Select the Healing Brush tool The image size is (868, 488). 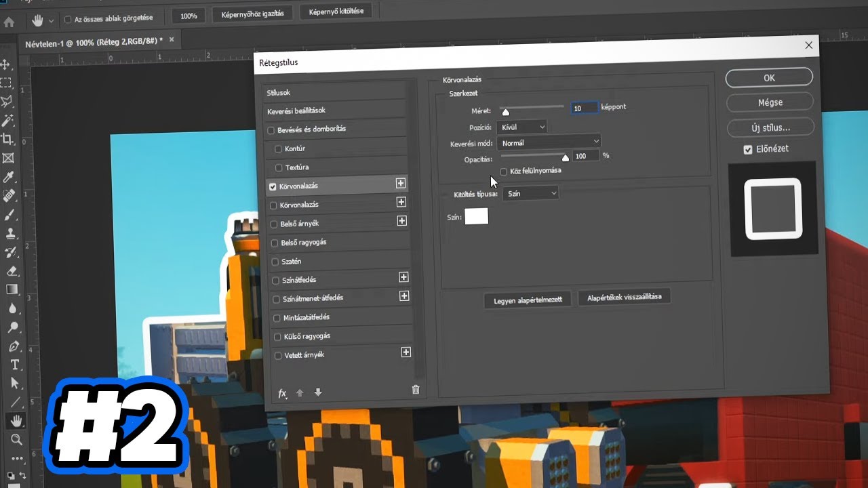click(9, 197)
